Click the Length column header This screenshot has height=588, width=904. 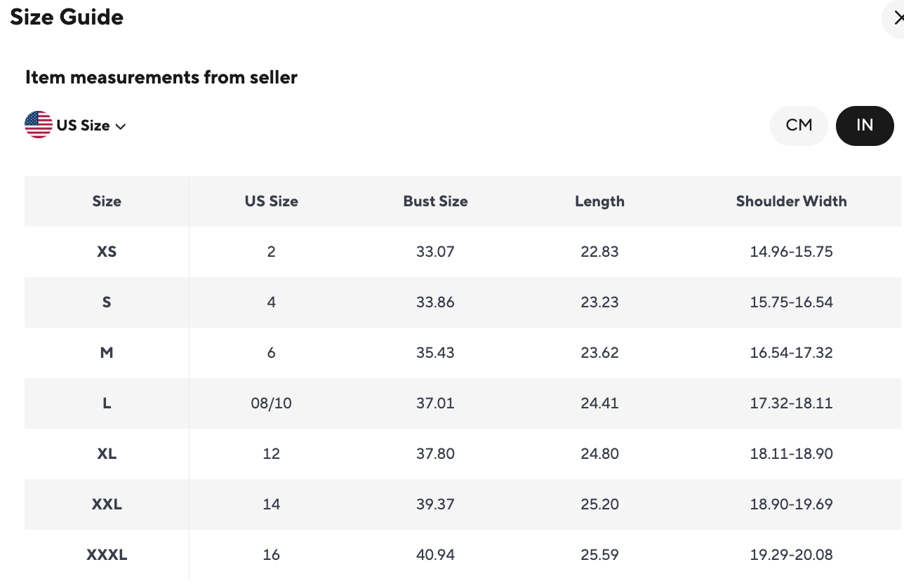point(599,201)
